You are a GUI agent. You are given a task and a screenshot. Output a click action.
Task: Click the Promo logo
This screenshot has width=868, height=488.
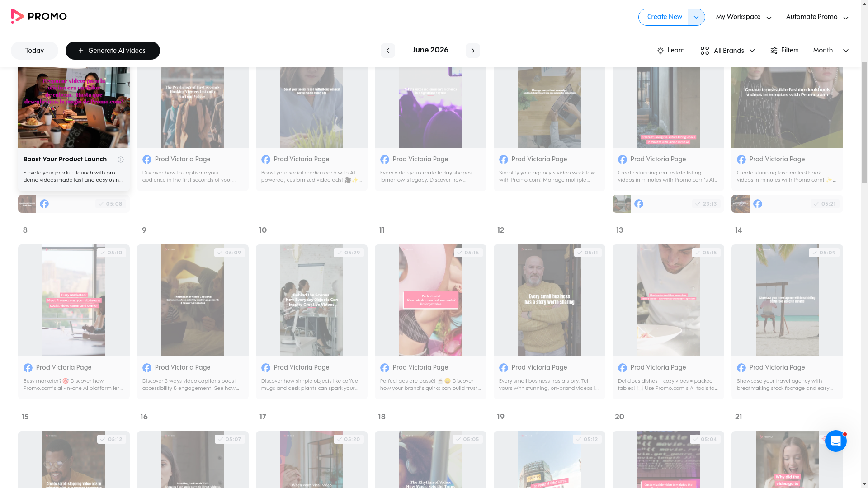coord(39,16)
